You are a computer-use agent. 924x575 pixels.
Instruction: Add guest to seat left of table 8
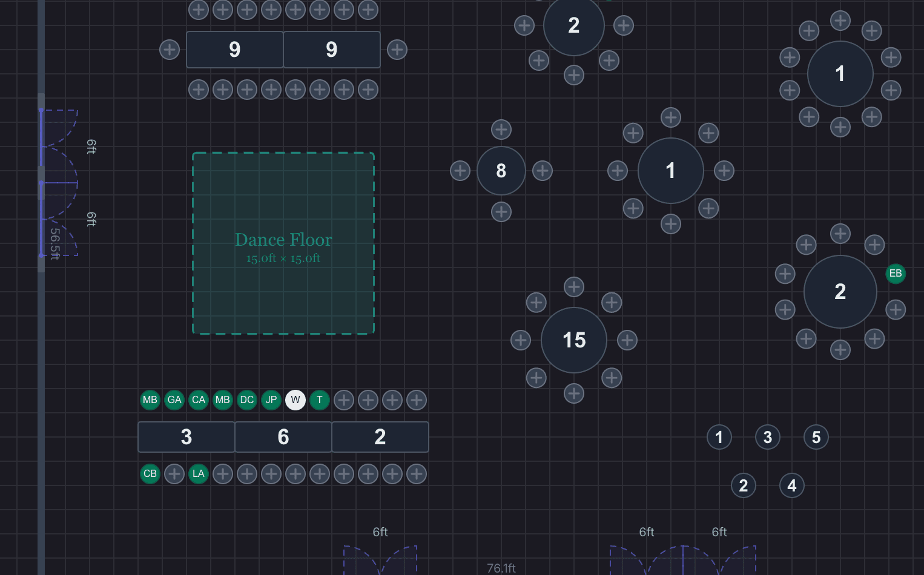(460, 171)
